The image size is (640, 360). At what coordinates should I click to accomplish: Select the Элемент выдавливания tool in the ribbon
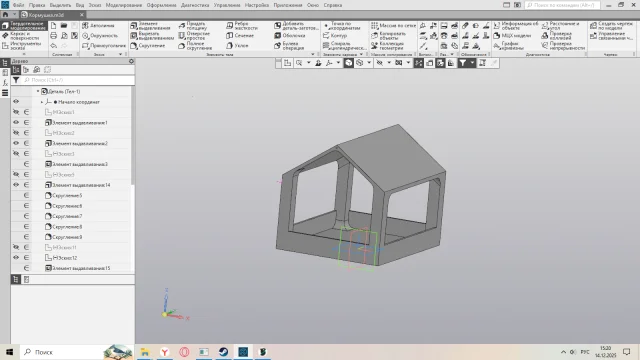click(151, 26)
